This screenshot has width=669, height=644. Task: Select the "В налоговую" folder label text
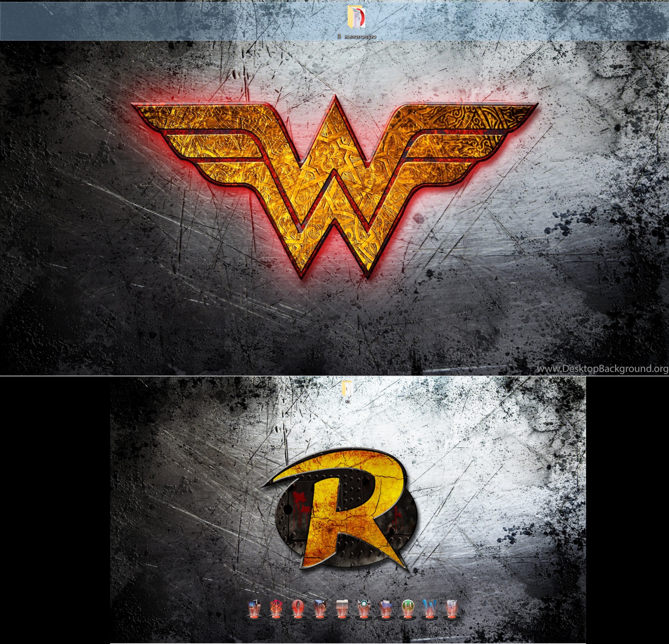click(x=356, y=36)
